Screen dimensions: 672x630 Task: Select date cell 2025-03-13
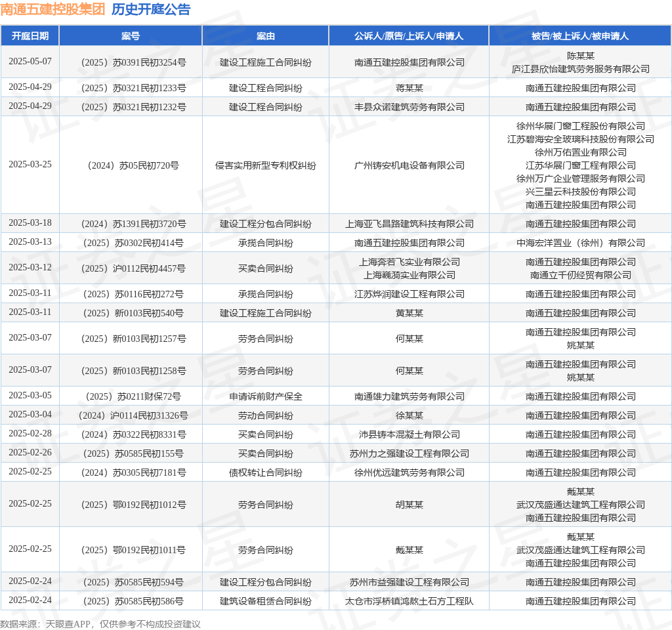point(30,241)
